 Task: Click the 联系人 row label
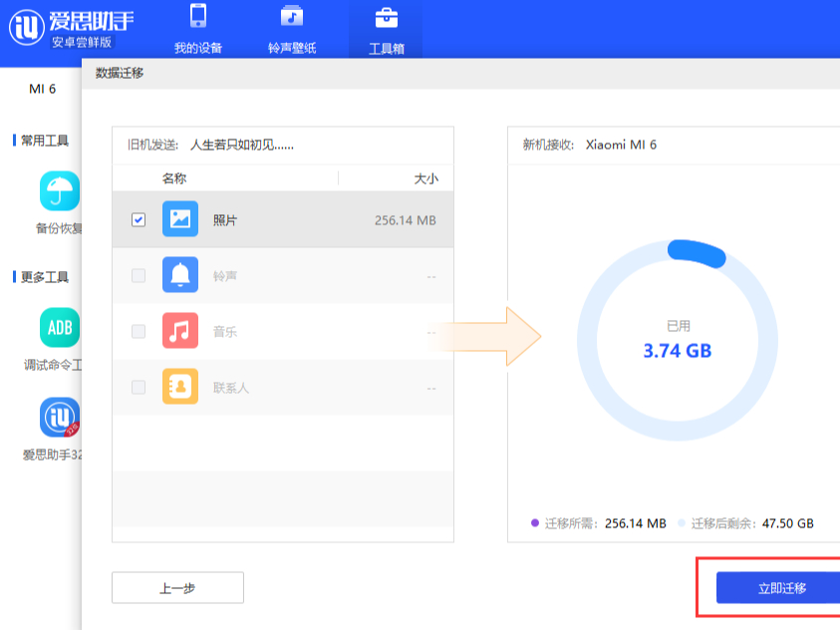click(231, 388)
